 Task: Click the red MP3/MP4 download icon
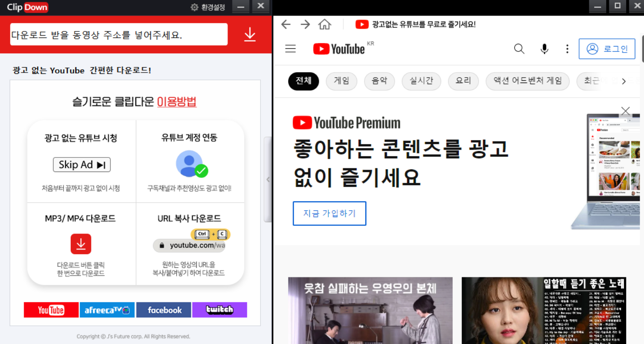(81, 244)
